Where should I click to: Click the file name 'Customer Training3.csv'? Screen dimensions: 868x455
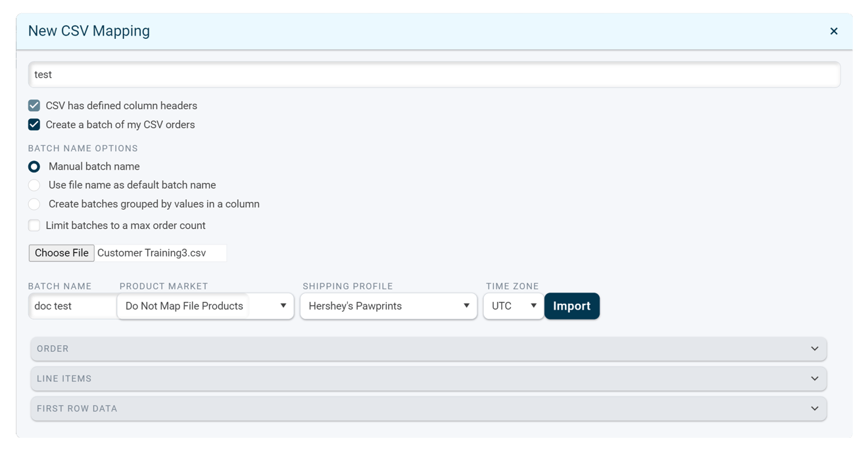click(160, 252)
